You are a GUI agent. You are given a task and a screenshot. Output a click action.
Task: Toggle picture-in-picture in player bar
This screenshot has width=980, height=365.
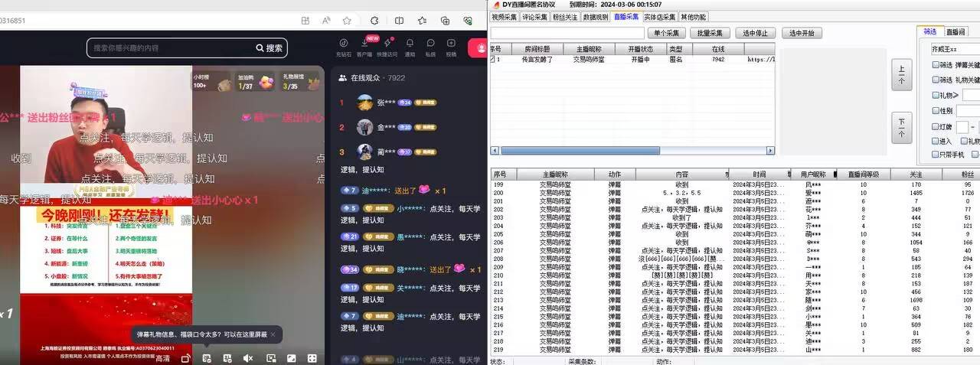(x=270, y=358)
